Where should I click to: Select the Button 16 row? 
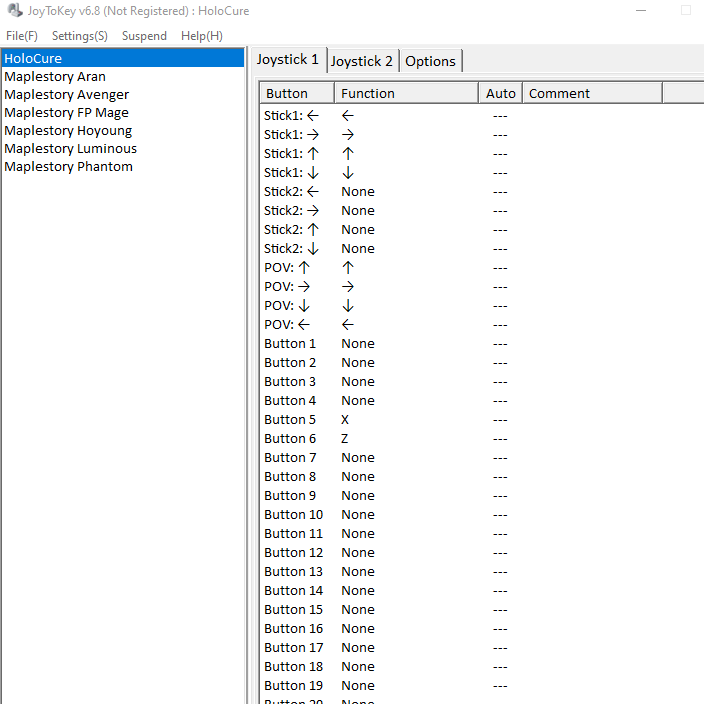(480, 629)
